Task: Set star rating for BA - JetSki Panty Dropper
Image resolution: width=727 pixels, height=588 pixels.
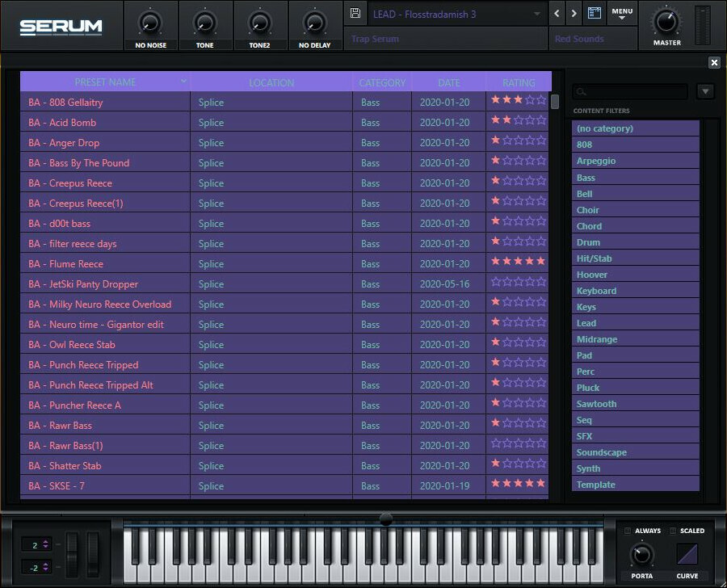Action: (x=519, y=281)
